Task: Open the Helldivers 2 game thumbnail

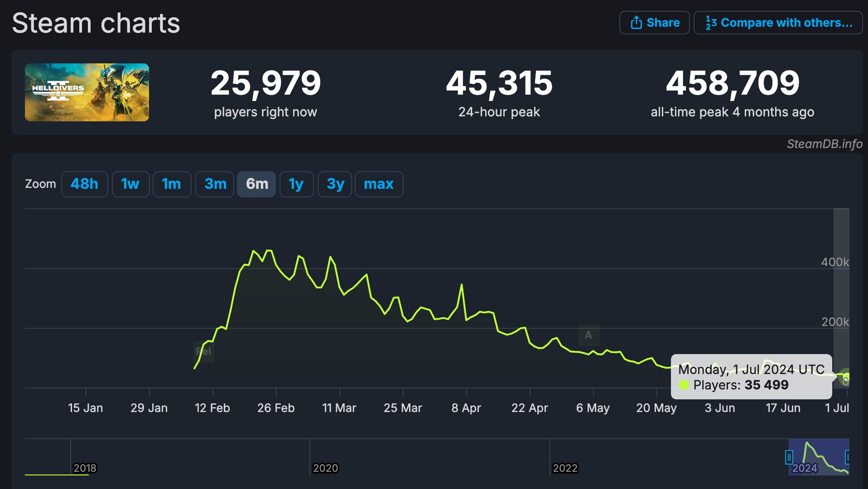Action: pos(87,92)
